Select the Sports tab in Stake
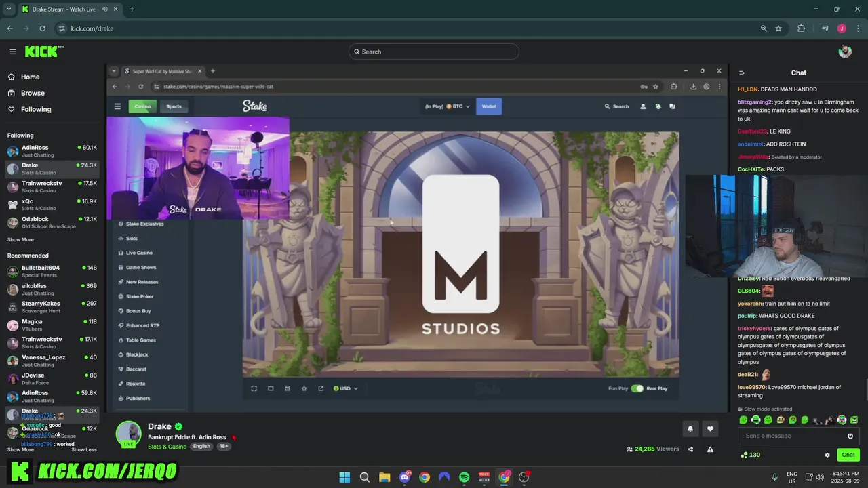Screen dimensions: 868x488 coord(174,106)
